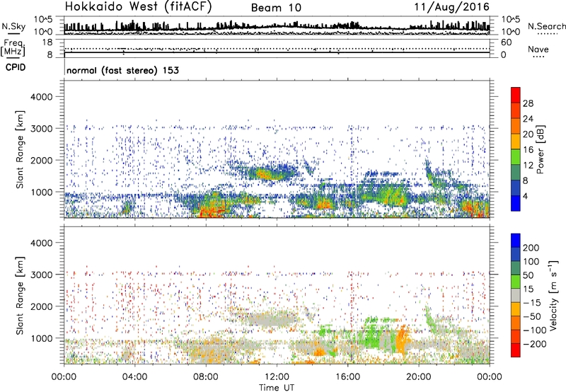Click the '18' frequency axis tick
This screenshot has height=392, width=566.
coord(47,42)
